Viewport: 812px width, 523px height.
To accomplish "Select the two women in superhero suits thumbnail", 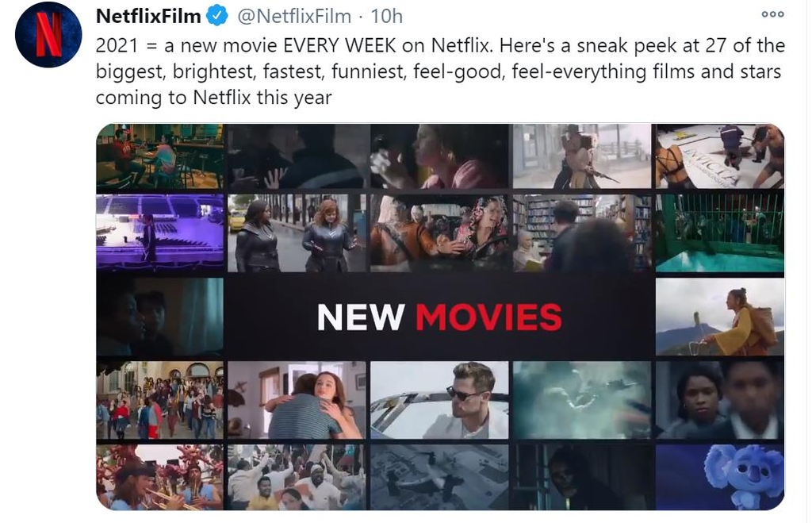I will [x=297, y=233].
